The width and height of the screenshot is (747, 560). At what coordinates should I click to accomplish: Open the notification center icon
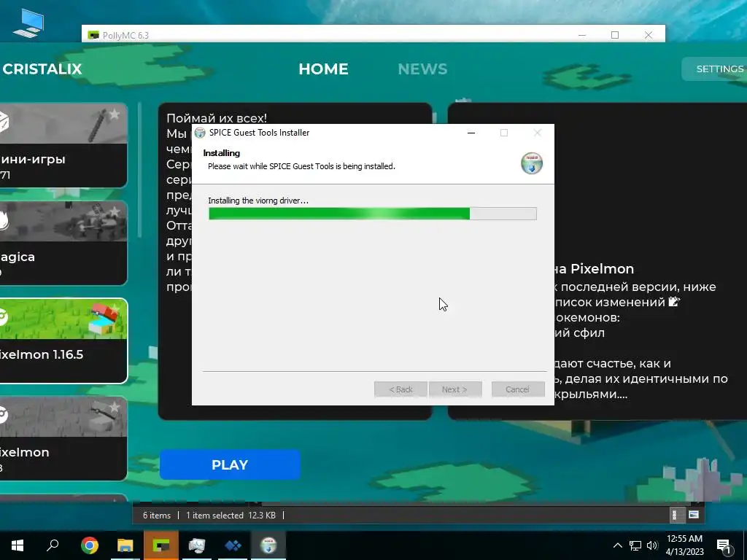click(724, 546)
